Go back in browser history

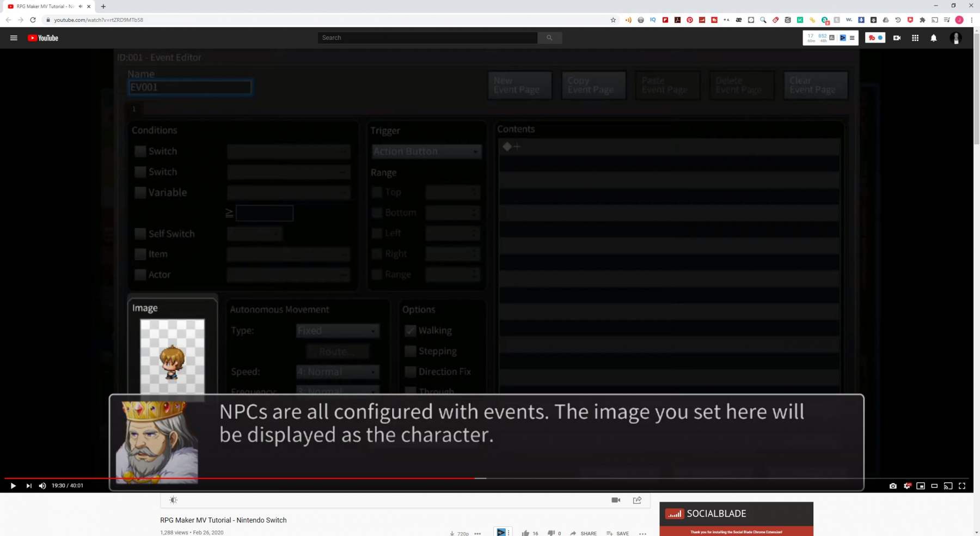(8, 20)
